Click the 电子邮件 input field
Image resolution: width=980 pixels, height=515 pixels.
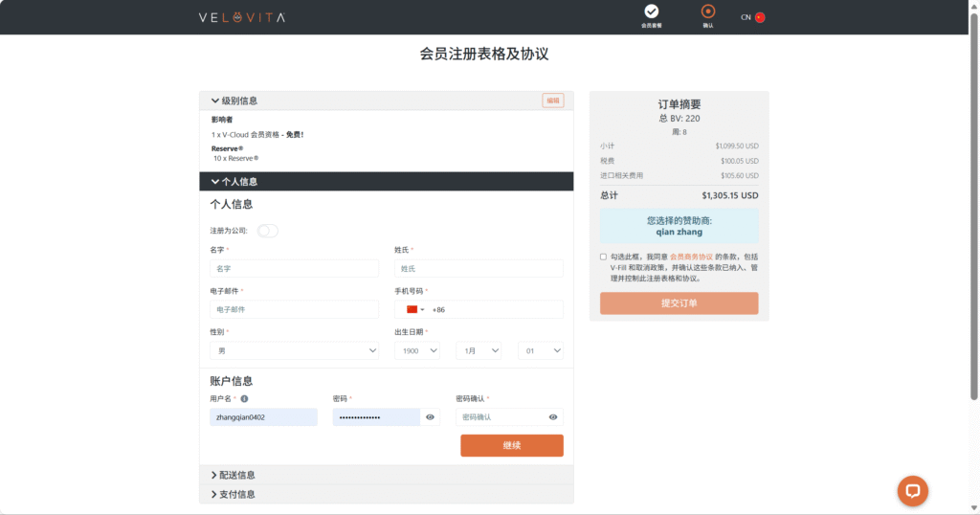[294, 309]
